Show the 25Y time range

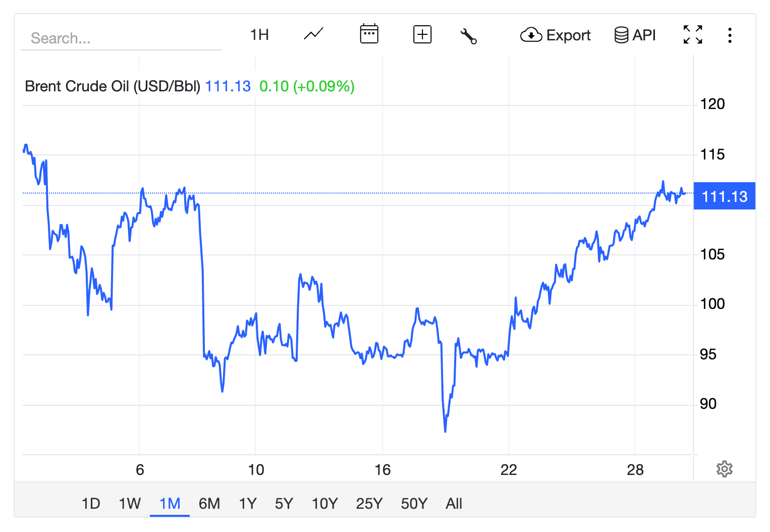pyautogui.click(x=369, y=504)
